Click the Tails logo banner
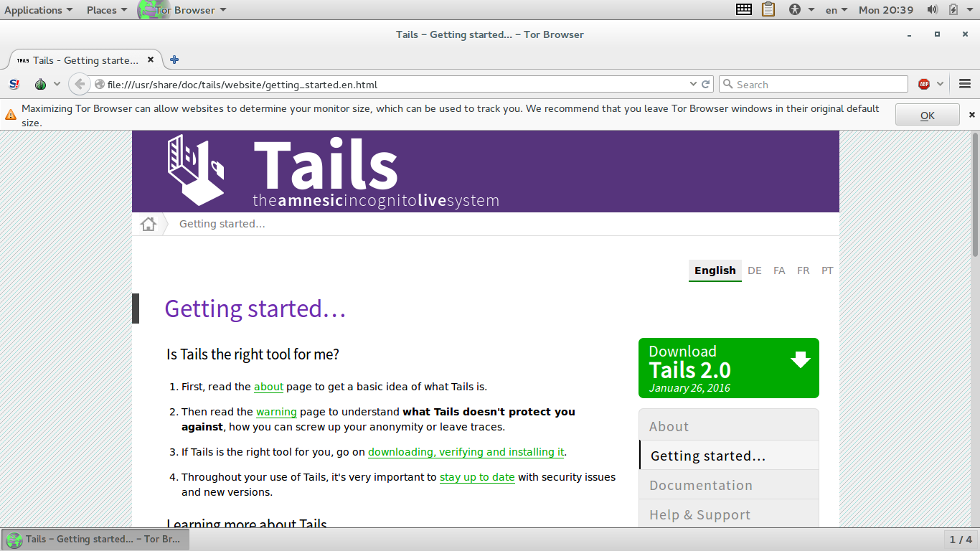980x551 pixels. tap(486, 171)
